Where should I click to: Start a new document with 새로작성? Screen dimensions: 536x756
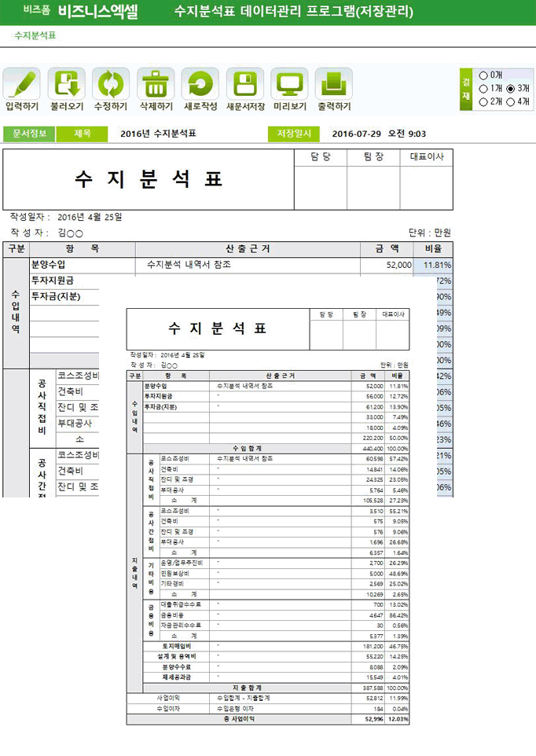[200, 84]
